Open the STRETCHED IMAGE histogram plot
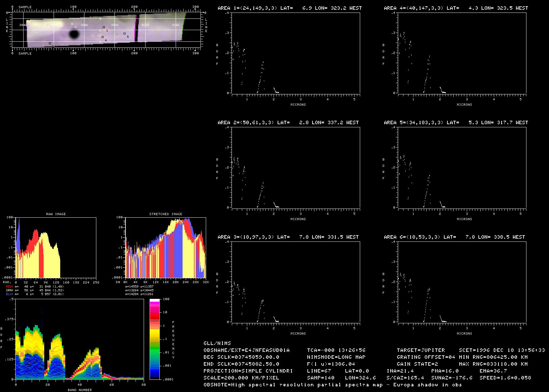Image resolution: width=549 pixels, height=392 pixels. tap(165, 248)
